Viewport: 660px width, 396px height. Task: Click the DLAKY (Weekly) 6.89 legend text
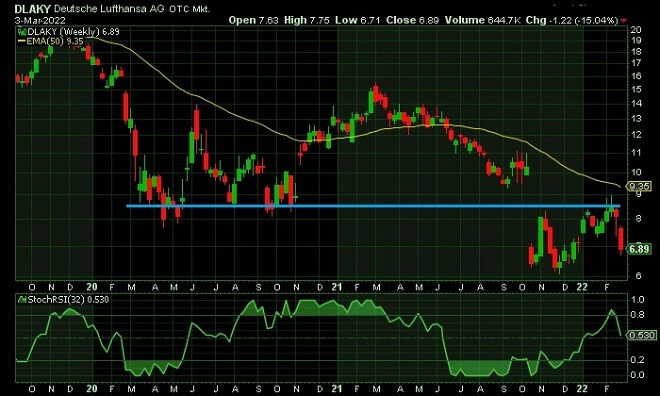73,32
